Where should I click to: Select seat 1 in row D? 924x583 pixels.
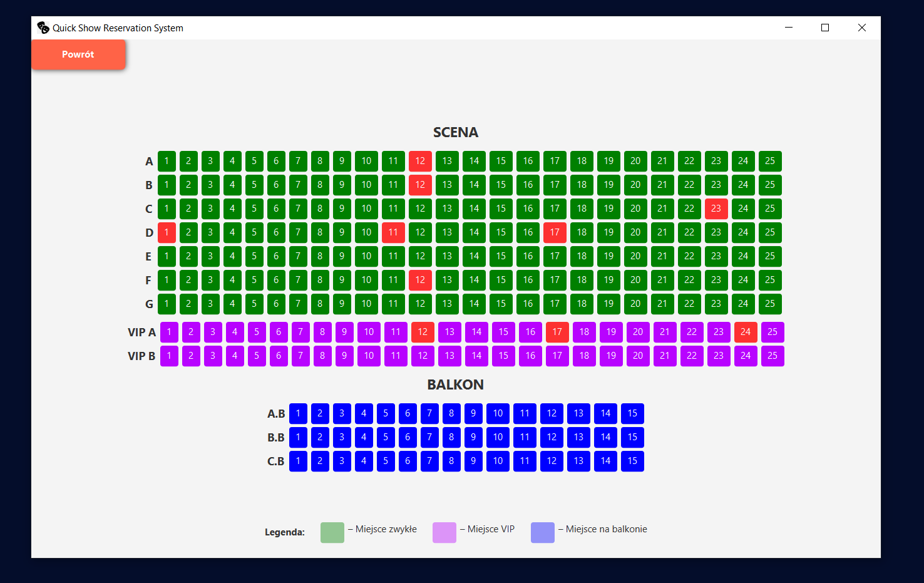[167, 232]
